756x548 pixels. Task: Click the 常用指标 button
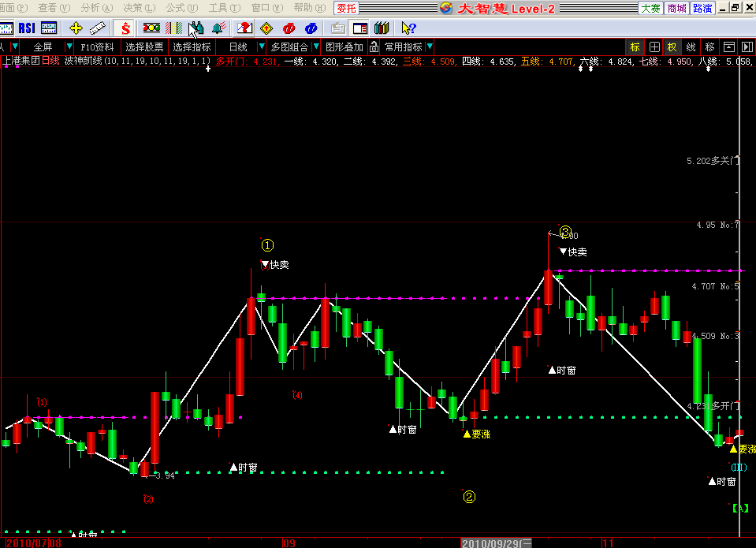click(403, 47)
